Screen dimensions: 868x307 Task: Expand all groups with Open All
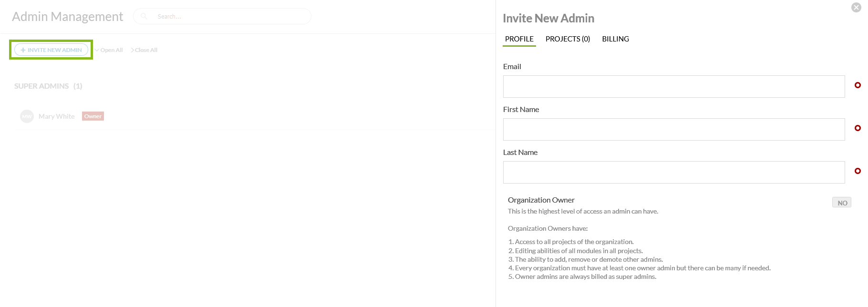109,50
